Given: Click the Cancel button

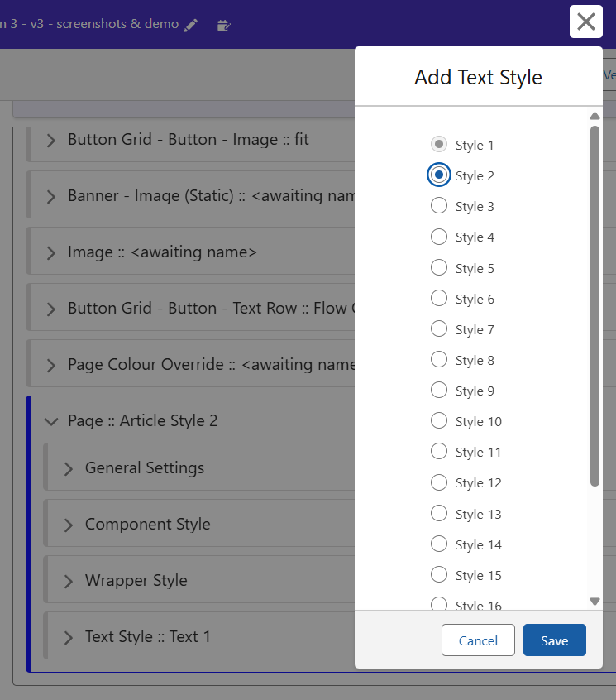Looking at the screenshot, I should click(x=478, y=640).
